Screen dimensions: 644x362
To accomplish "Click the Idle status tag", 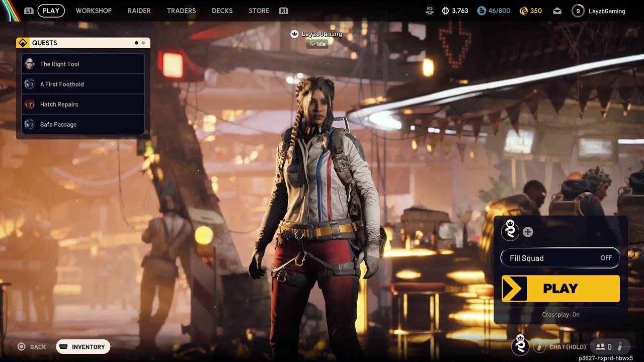I will [317, 44].
